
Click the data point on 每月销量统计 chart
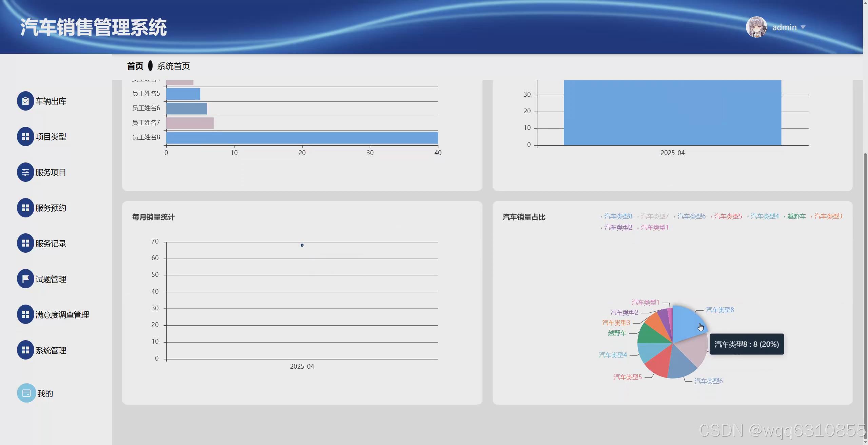(302, 245)
